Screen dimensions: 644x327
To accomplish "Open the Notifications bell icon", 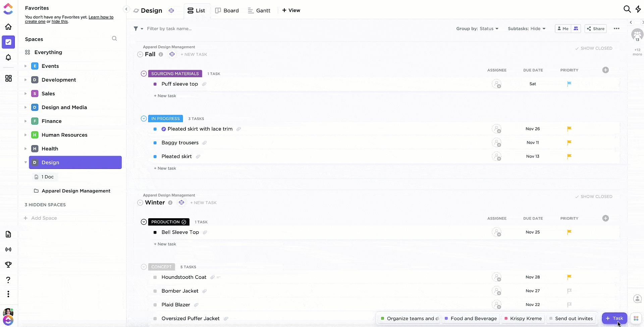I will pos(8,57).
